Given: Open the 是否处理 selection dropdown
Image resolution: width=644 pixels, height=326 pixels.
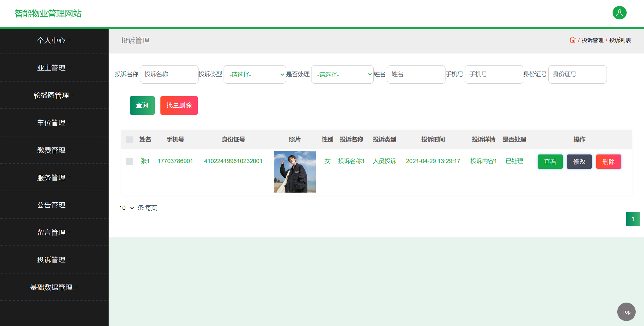Looking at the screenshot, I should [x=342, y=74].
